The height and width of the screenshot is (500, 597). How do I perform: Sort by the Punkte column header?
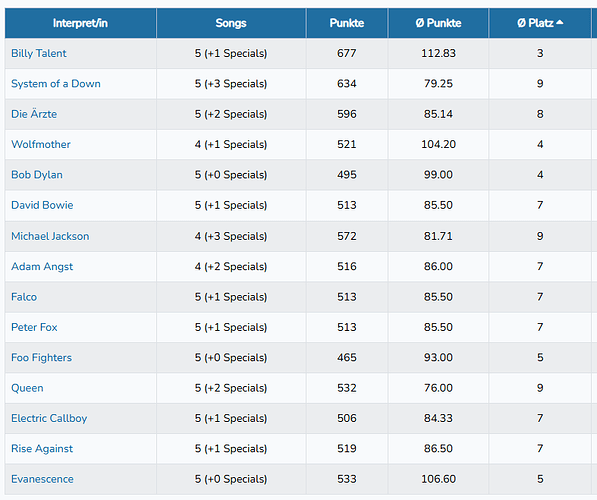[346, 23]
